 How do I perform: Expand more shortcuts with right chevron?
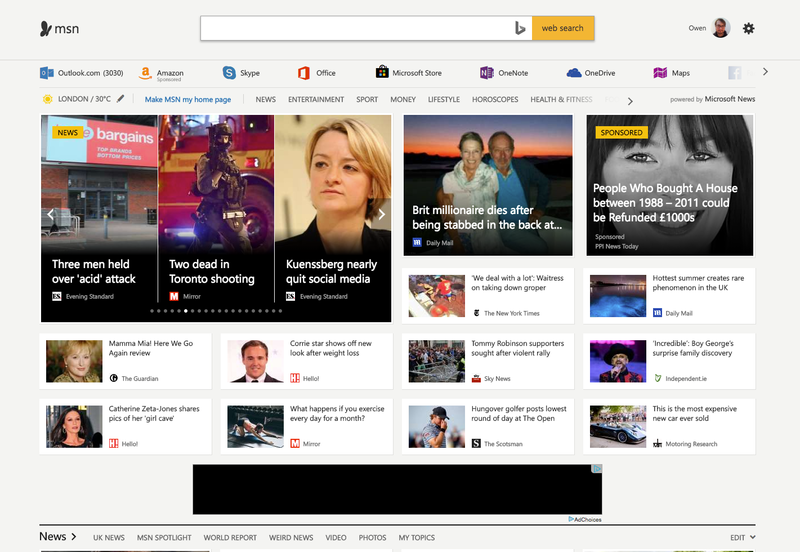pos(765,72)
